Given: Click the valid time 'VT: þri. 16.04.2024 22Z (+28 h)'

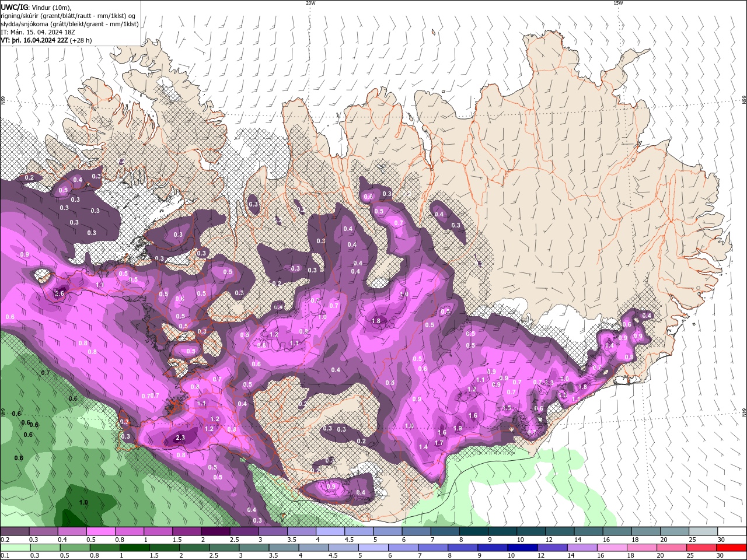Looking at the screenshot, I should point(46,40).
